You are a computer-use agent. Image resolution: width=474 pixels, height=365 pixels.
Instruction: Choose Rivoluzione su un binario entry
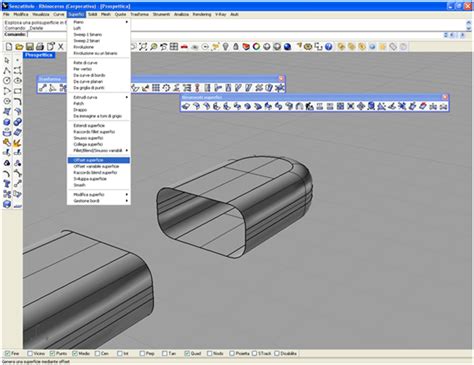pyautogui.click(x=99, y=53)
